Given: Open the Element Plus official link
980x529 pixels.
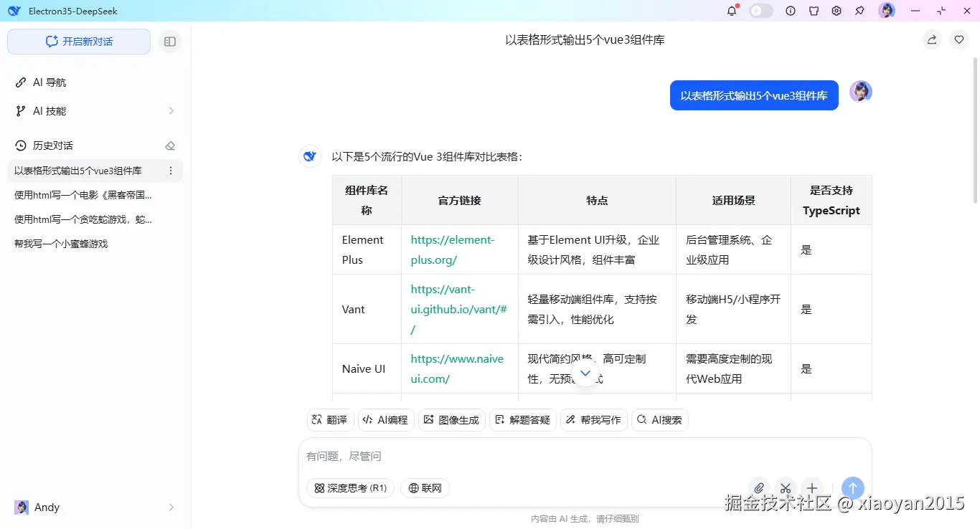Looking at the screenshot, I should pyautogui.click(x=452, y=249).
